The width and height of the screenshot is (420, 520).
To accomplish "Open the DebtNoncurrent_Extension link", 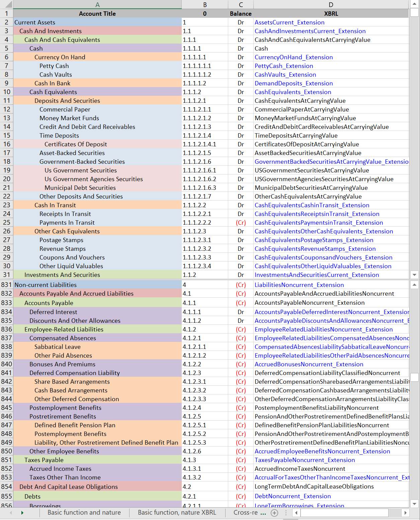I will click(x=293, y=496).
